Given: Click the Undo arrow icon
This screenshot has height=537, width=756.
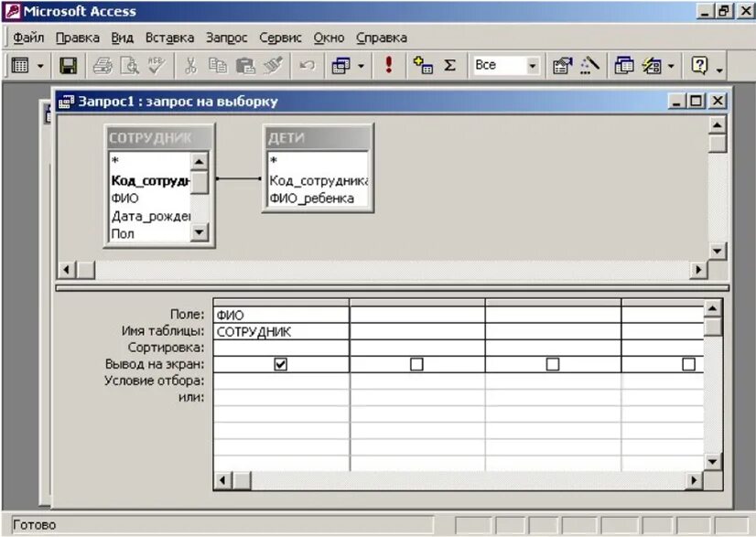Looking at the screenshot, I should 307,66.
